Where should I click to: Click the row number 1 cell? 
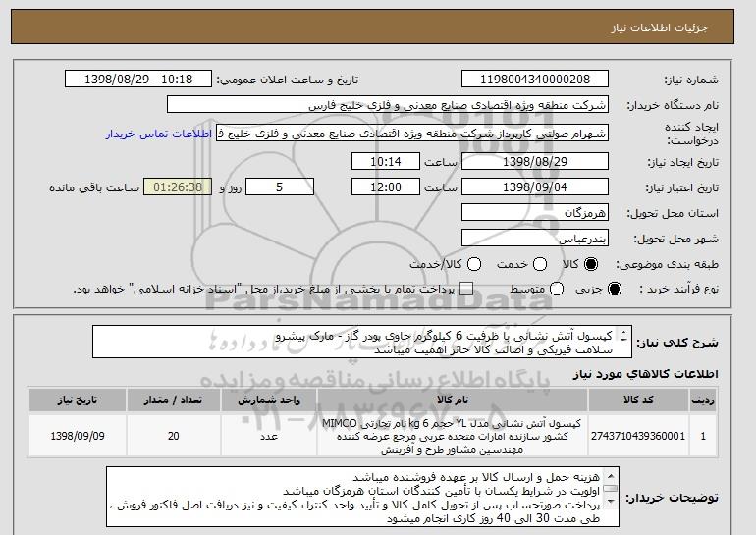tap(703, 436)
